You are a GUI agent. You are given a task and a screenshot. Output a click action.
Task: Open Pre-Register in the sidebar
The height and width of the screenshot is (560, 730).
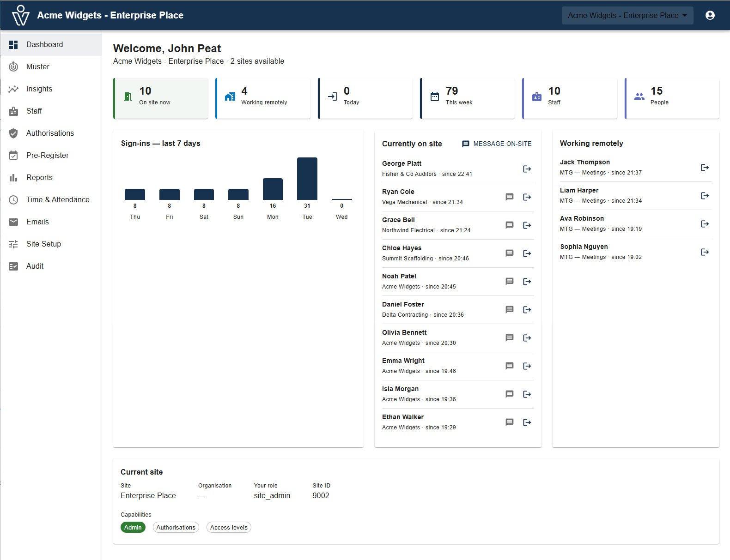point(51,156)
